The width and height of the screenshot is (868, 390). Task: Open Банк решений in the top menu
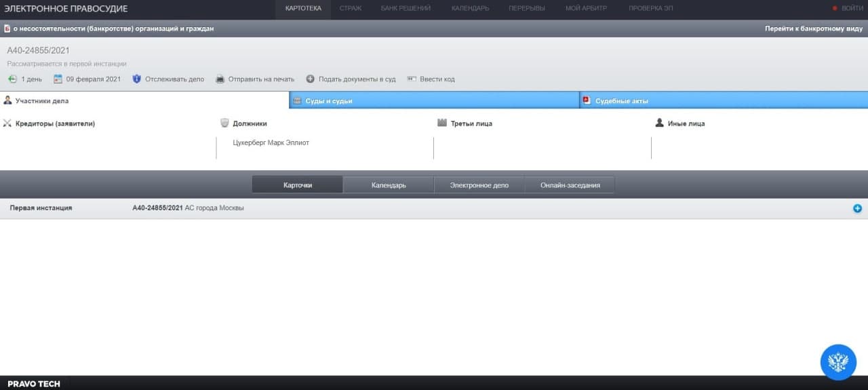406,8
